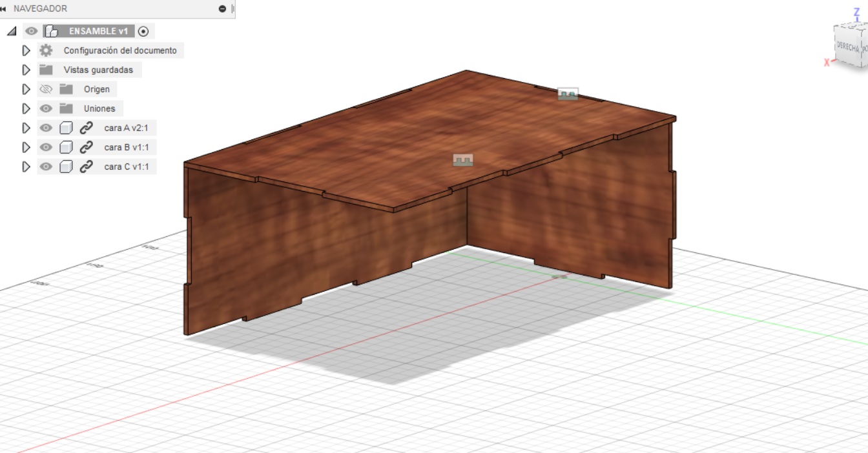Click the body icon of cara A v2:1
The width and height of the screenshot is (868, 453).
click(66, 128)
